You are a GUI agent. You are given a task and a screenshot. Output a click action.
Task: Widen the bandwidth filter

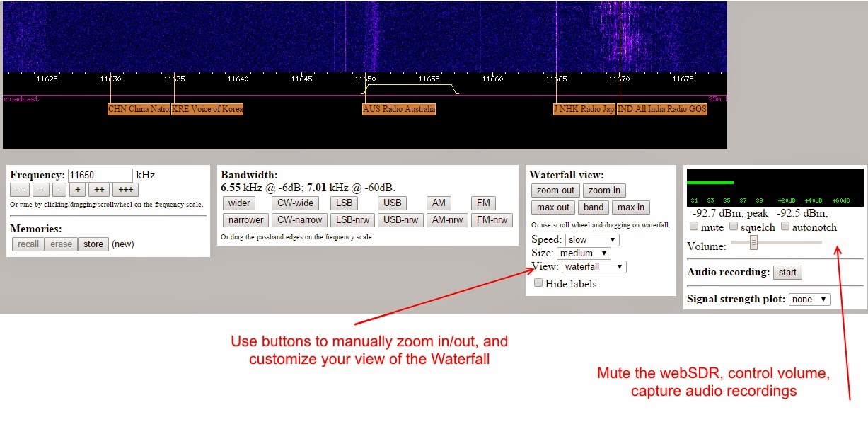point(239,203)
